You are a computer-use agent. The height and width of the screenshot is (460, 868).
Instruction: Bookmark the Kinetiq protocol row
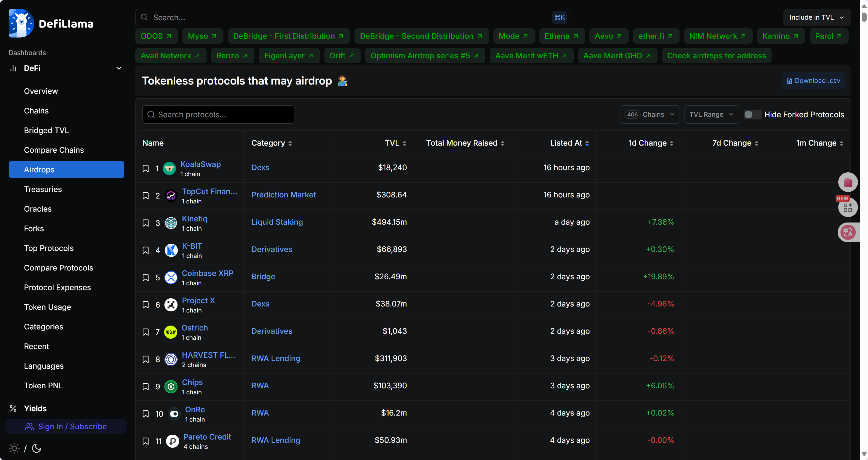click(x=146, y=223)
